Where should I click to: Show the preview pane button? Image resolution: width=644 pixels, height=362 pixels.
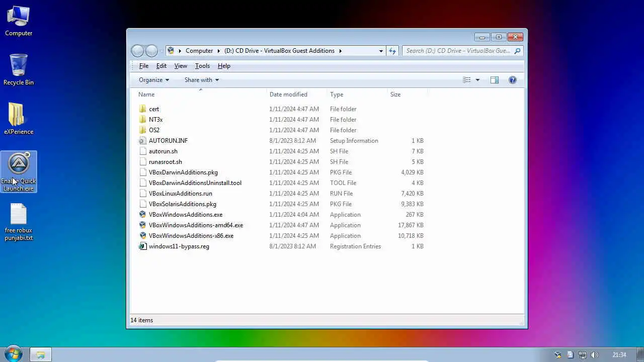click(495, 80)
